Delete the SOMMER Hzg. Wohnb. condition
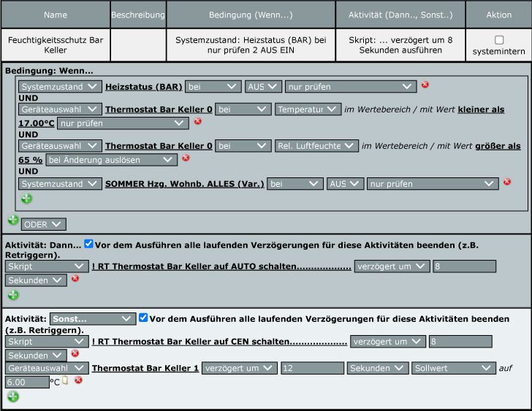The width and height of the screenshot is (532, 411). click(507, 182)
